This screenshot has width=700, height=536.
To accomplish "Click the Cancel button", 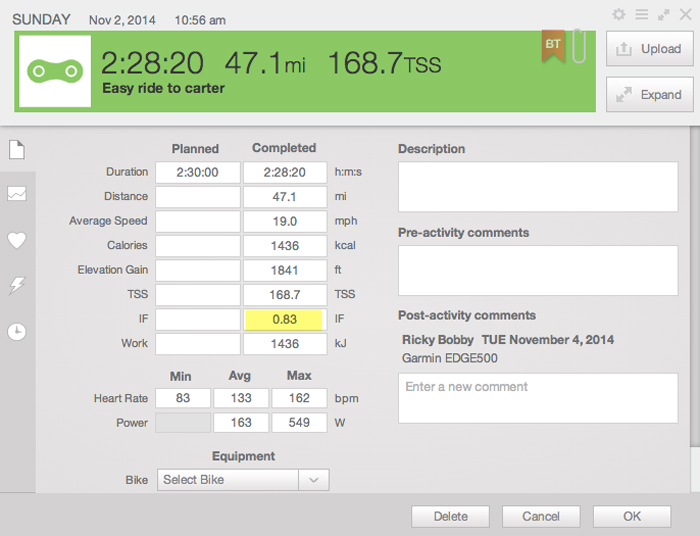I will [541, 516].
